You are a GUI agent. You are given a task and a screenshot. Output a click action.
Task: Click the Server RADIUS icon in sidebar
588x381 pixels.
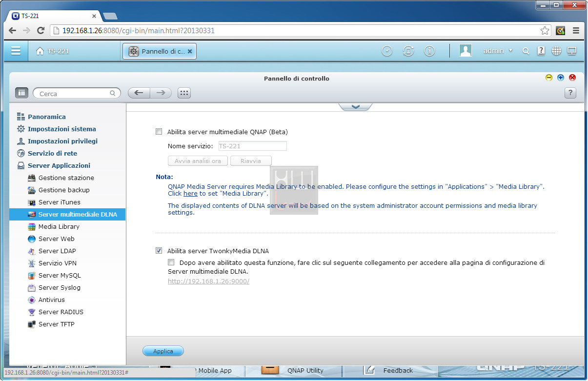tap(32, 312)
